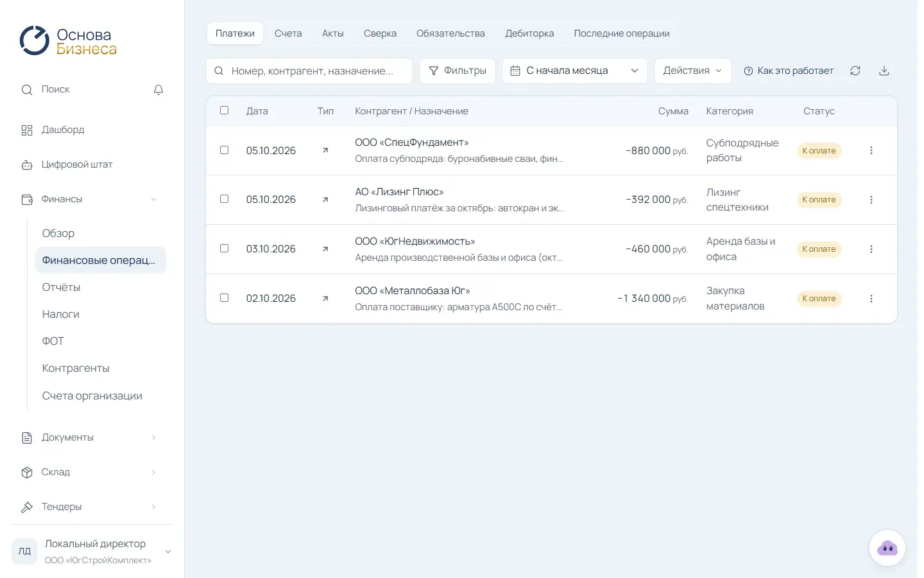Toggle the select-all checkbox in table header
The width and height of the screenshot is (924, 578).
[x=225, y=110]
